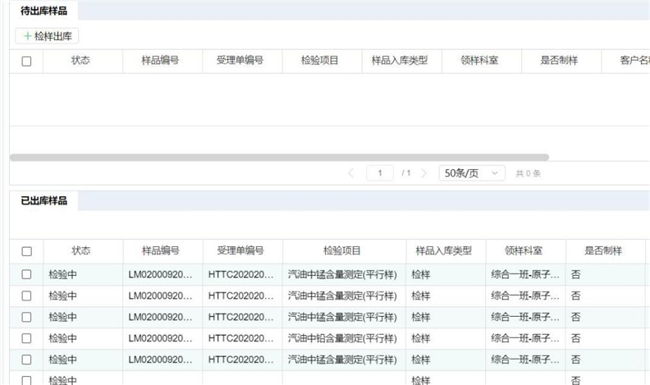Check the fifth 检验中 row checkbox

[x=27, y=359]
